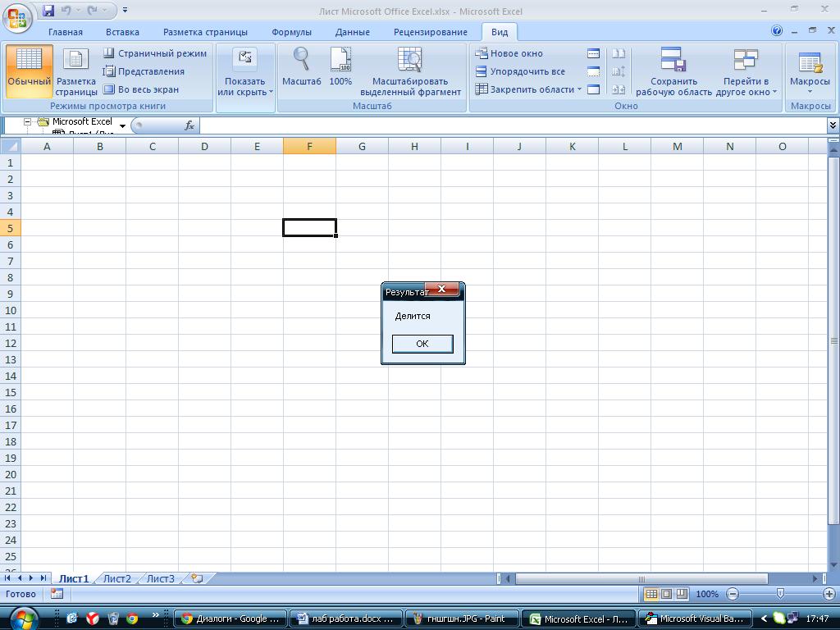
Task: Open a new window with Новое окно
Action: (509, 53)
